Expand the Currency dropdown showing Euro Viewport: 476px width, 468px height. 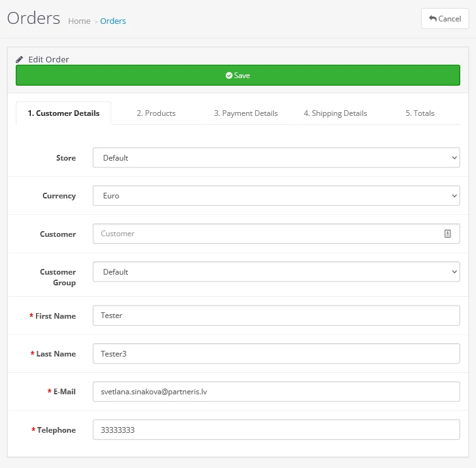[x=276, y=196]
